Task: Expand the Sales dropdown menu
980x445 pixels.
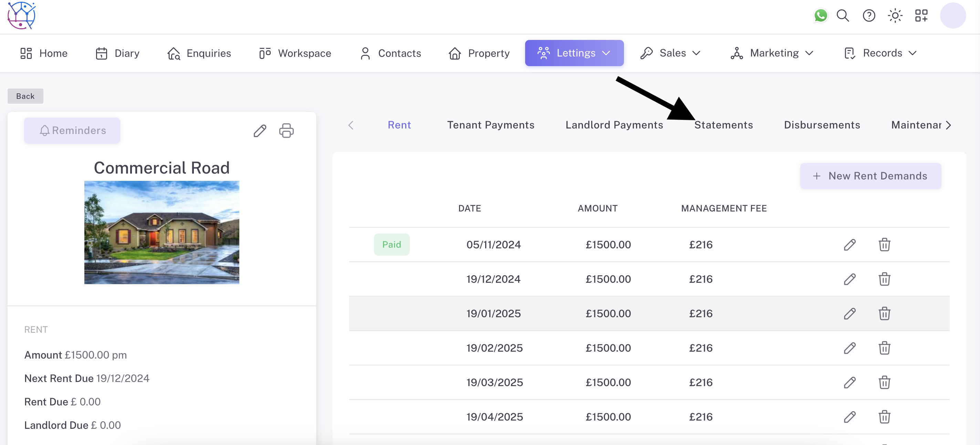Action: (x=670, y=53)
